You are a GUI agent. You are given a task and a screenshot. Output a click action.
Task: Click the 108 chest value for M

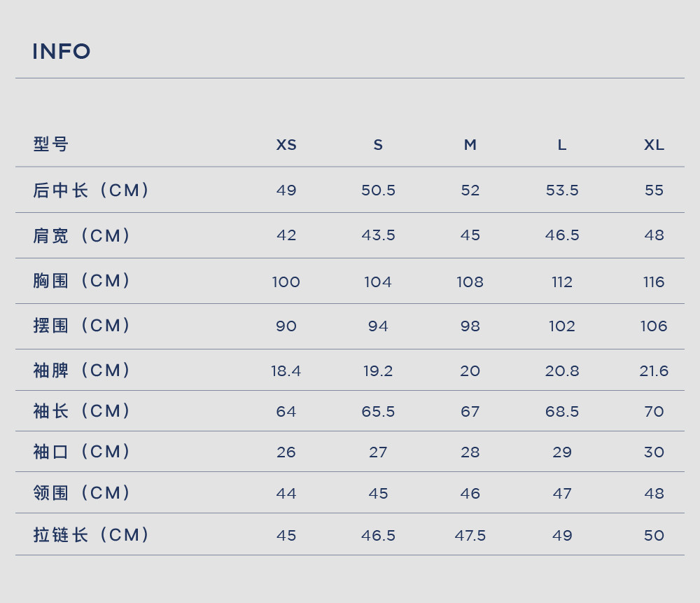click(x=470, y=282)
